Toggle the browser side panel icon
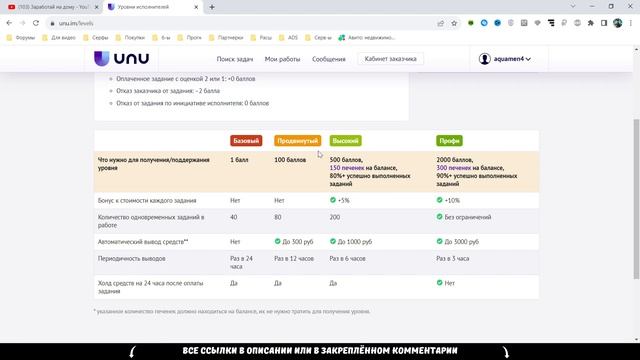Viewport: 640px width, 360px height. (604, 23)
